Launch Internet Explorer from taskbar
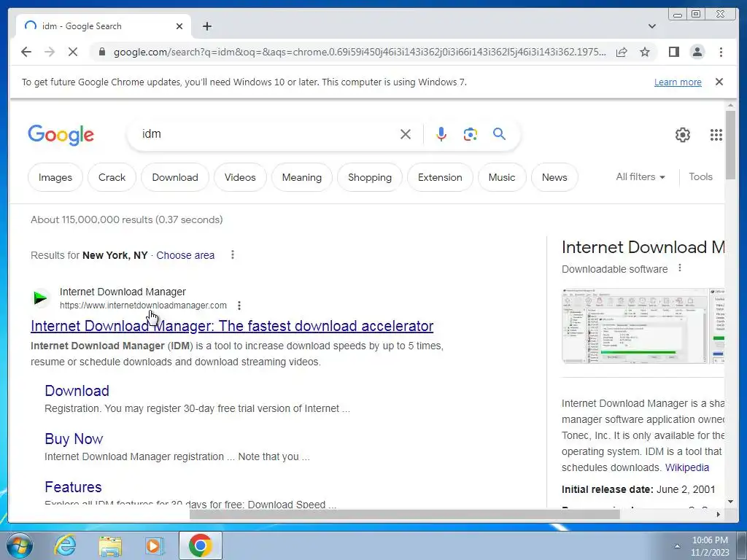Viewport: 747px width, 560px height. coord(65,545)
